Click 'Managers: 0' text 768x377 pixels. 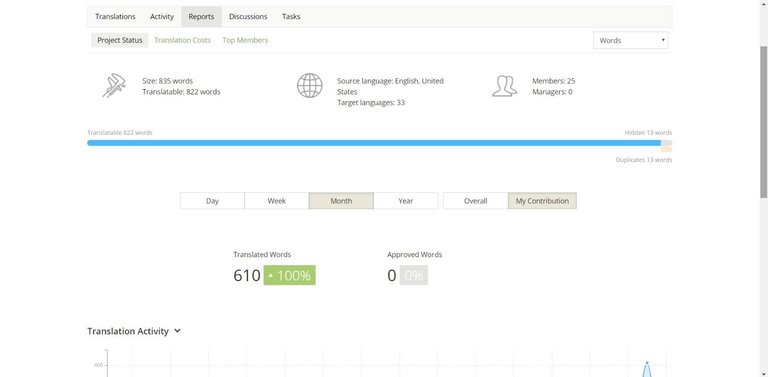pos(552,92)
